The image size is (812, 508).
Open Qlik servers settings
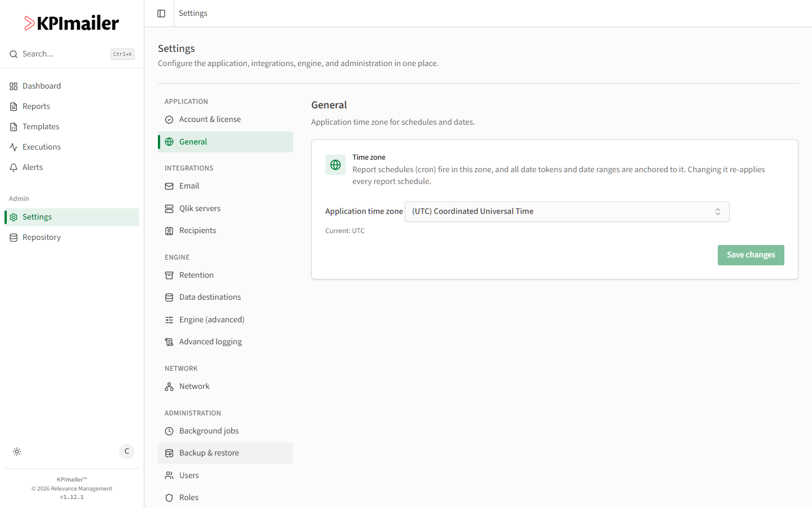226,209
